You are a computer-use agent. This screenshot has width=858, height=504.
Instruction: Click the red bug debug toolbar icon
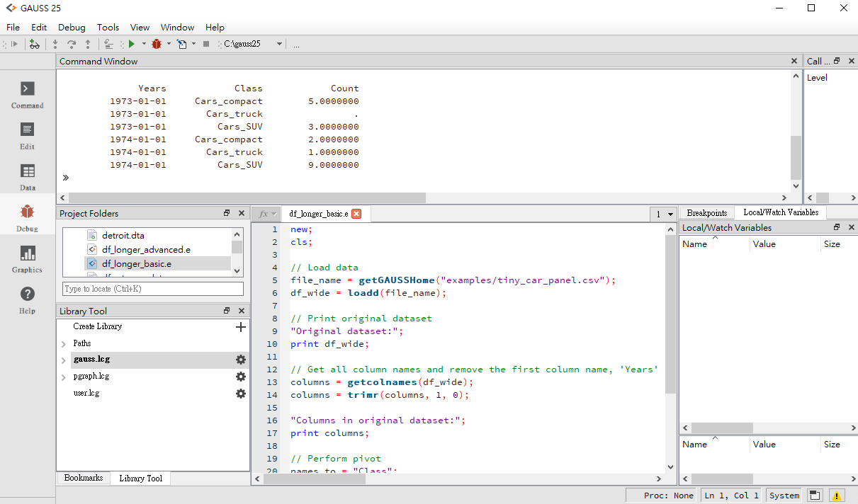pyautogui.click(x=157, y=44)
